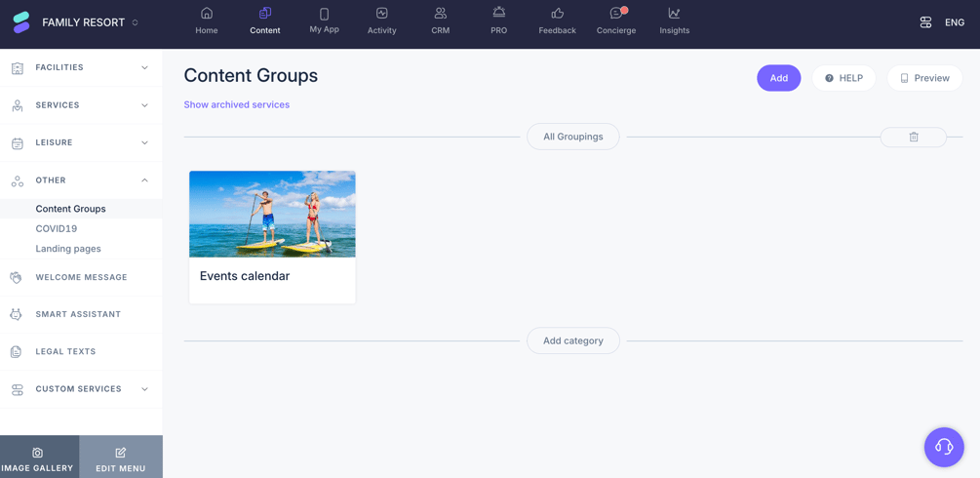The height and width of the screenshot is (478, 980).
Task: Open the Insights graph icon
Action: click(675, 13)
